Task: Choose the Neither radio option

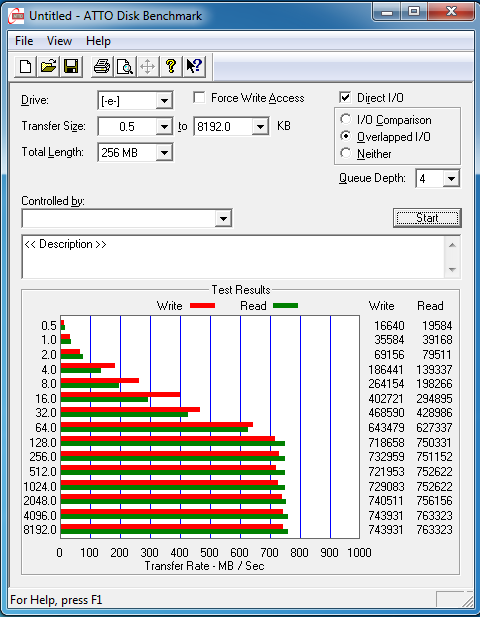Action: (x=345, y=153)
